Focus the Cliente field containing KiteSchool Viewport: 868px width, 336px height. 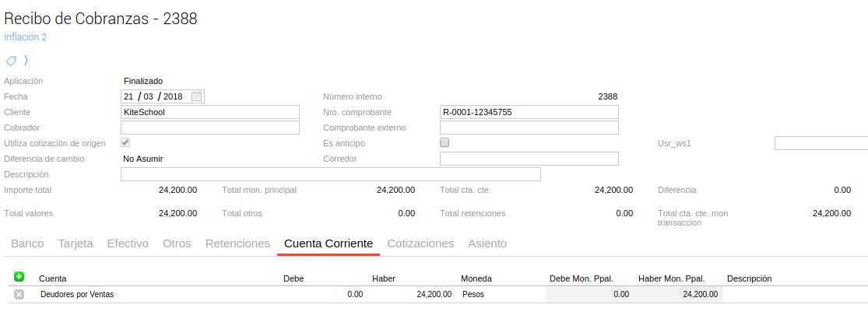[x=210, y=112]
